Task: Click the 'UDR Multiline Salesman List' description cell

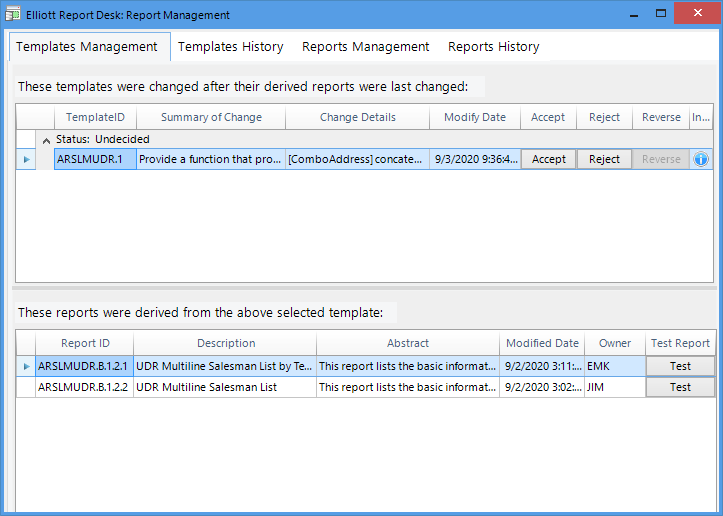Action: click(225, 387)
